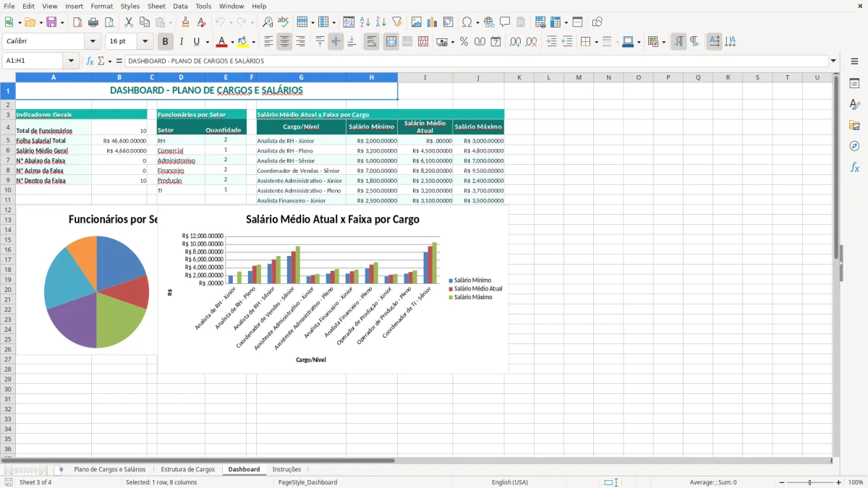Toggle Center Horizontally alignment
Screen dimensions: 868x488
(284, 42)
